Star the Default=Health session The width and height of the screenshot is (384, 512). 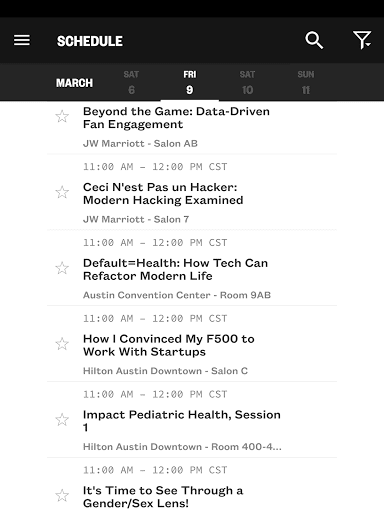[62, 268]
